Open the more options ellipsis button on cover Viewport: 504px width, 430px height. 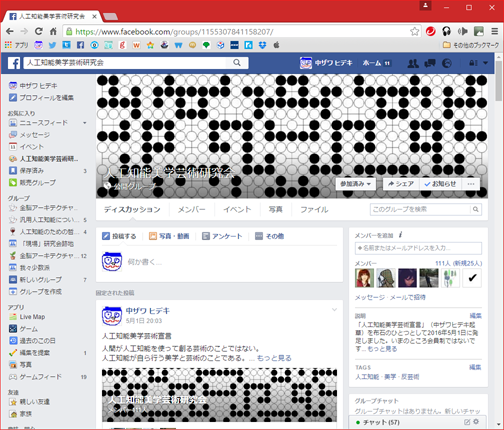coord(471,184)
